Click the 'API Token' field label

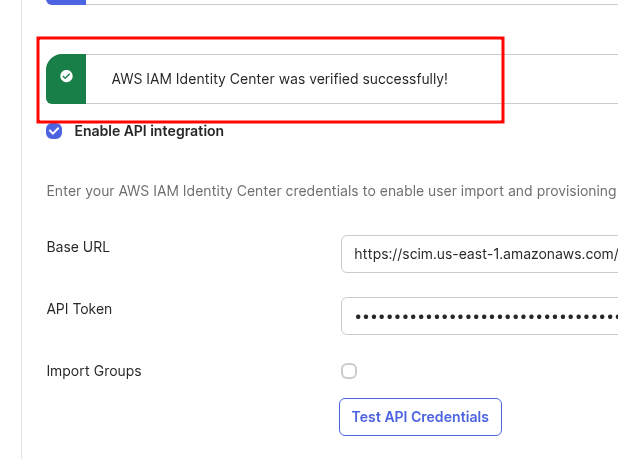(x=79, y=309)
